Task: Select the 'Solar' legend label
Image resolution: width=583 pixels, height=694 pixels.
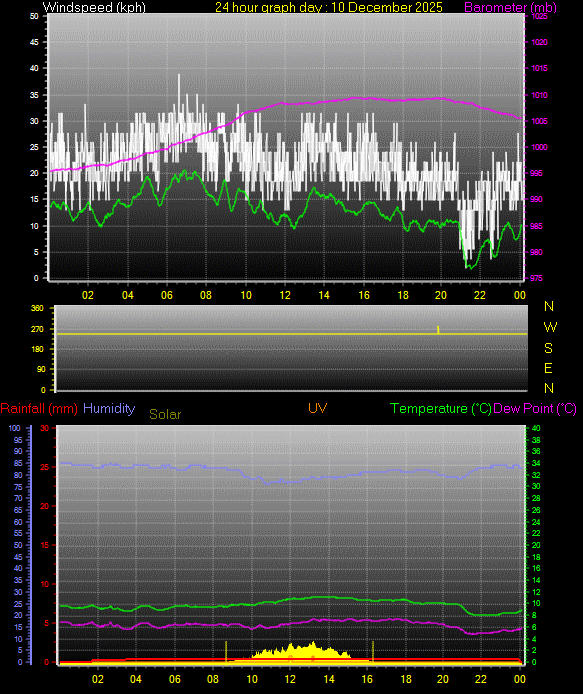Action: 165,414
